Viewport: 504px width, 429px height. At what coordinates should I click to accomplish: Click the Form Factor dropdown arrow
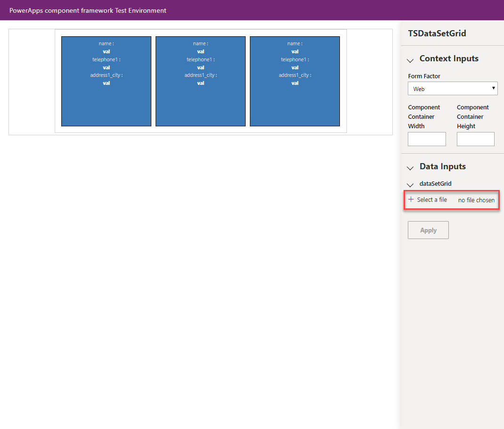493,88
